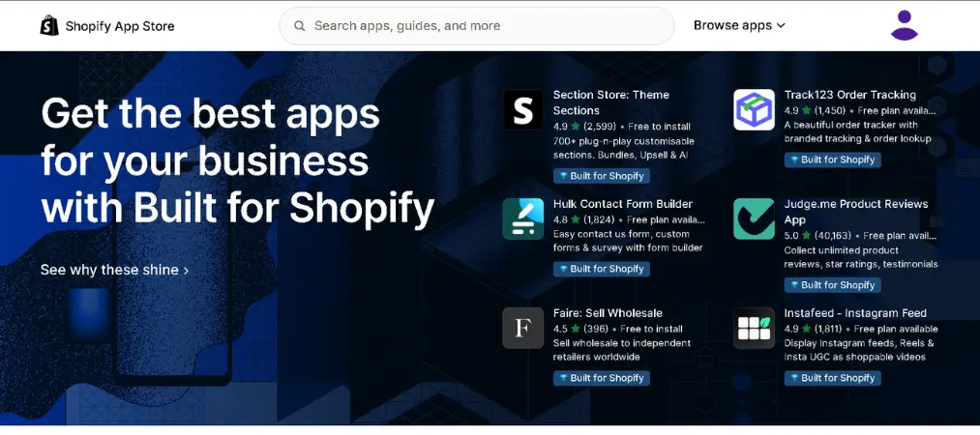Click the search magnifier icon
The image size is (980, 435).
(299, 25)
